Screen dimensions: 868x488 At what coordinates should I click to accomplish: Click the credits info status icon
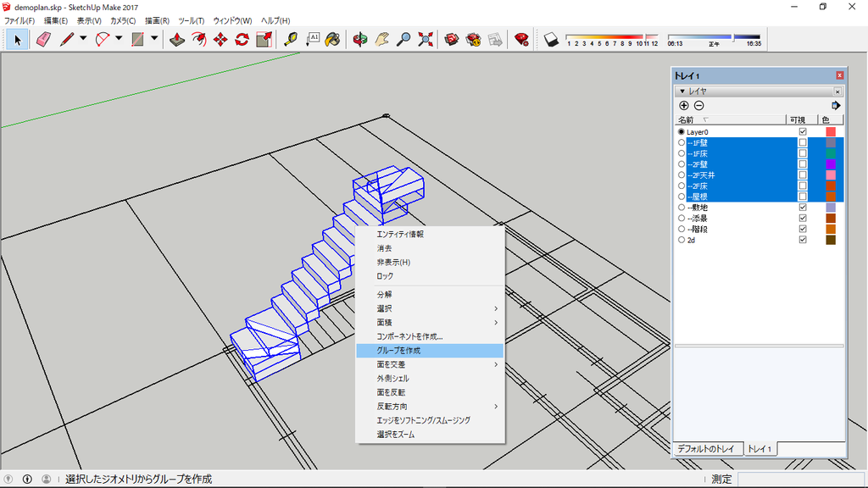(27, 479)
